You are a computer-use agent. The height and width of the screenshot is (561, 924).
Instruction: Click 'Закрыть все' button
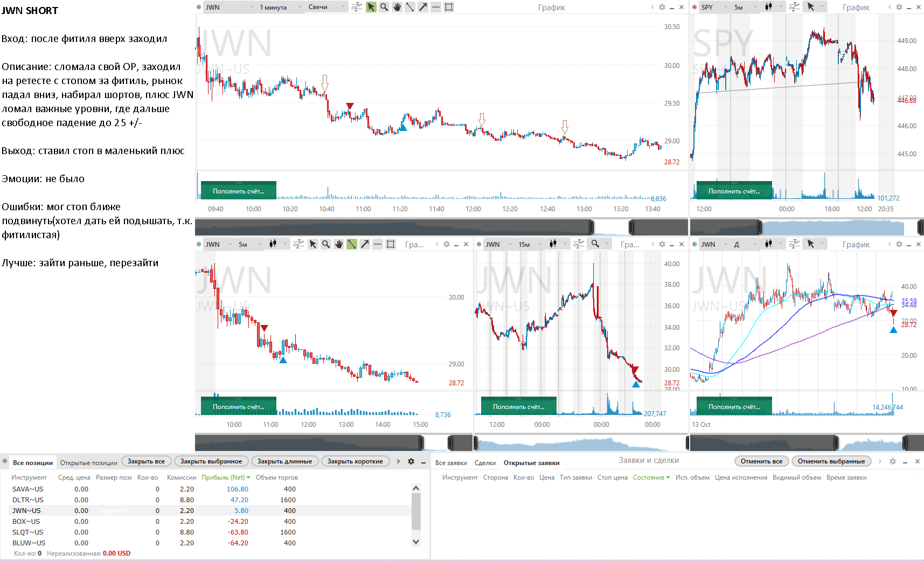click(146, 461)
